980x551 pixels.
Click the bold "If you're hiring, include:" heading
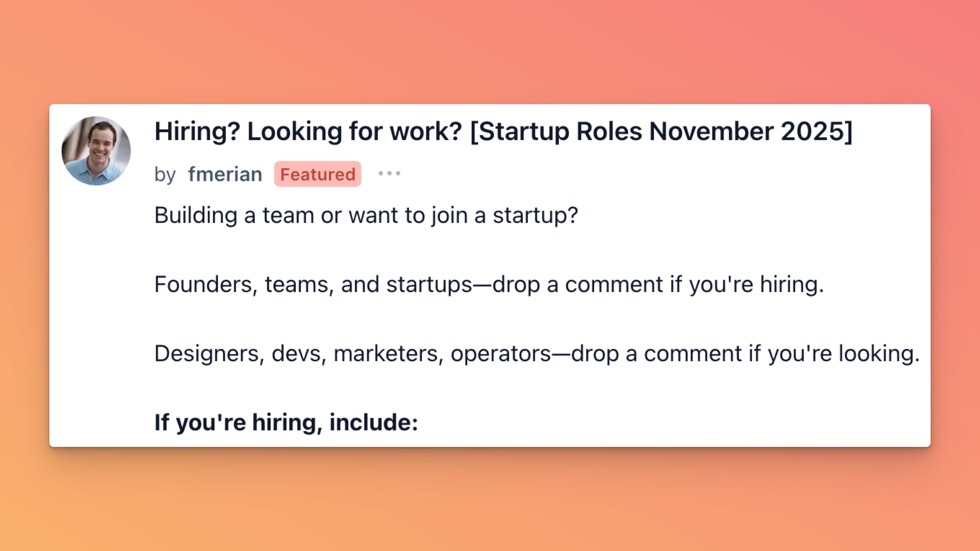(x=286, y=422)
